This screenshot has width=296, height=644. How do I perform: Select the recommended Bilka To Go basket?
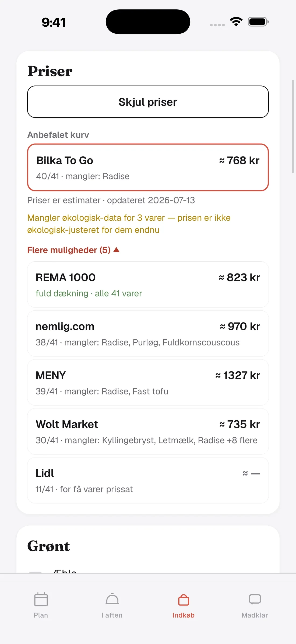[148, 168]
